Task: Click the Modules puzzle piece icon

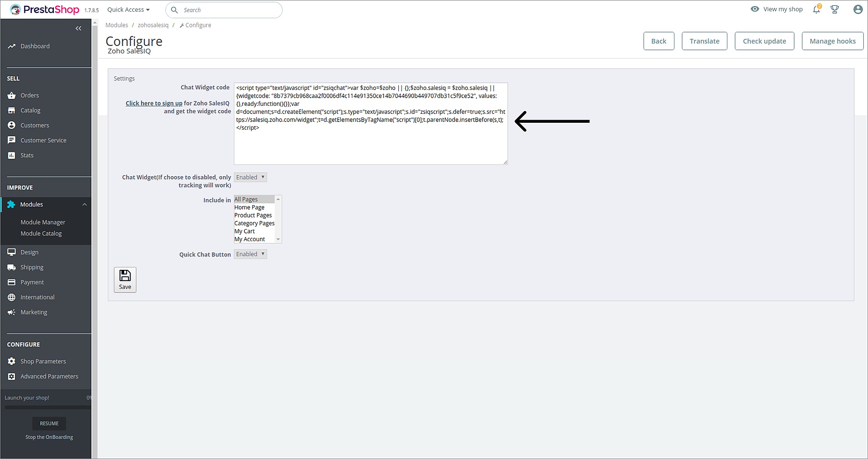Action: point(11,204)
